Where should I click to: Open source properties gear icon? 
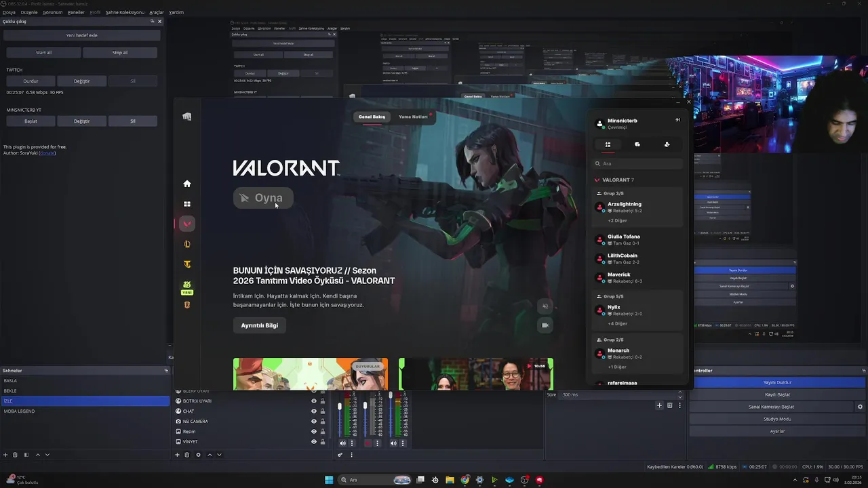(198, 455)
